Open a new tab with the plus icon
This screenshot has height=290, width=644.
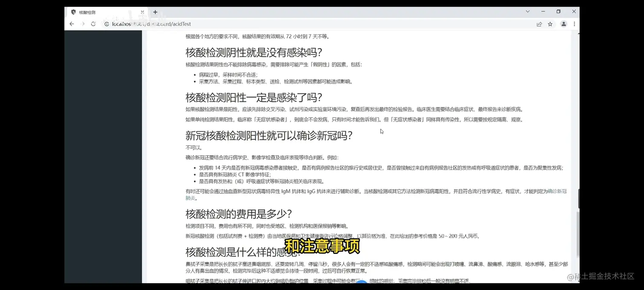[x=155, y=12]
